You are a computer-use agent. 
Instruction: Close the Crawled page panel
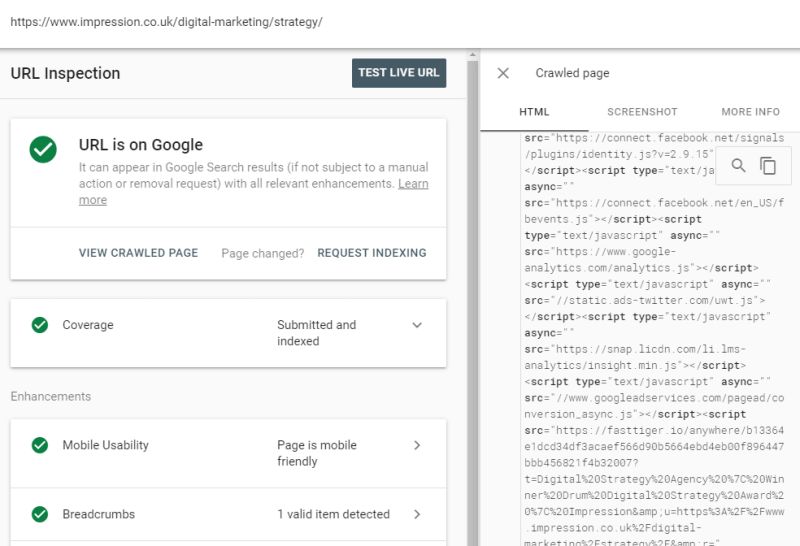(x=503, y=73)
